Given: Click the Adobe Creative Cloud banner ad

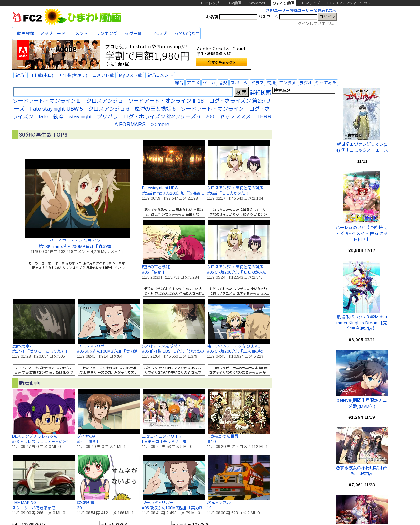Looking at the screenshot, I should 132,55.
